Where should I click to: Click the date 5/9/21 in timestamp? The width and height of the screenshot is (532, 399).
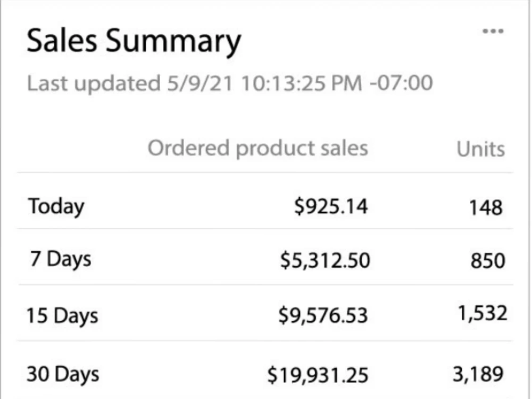(x=200, y=83)
